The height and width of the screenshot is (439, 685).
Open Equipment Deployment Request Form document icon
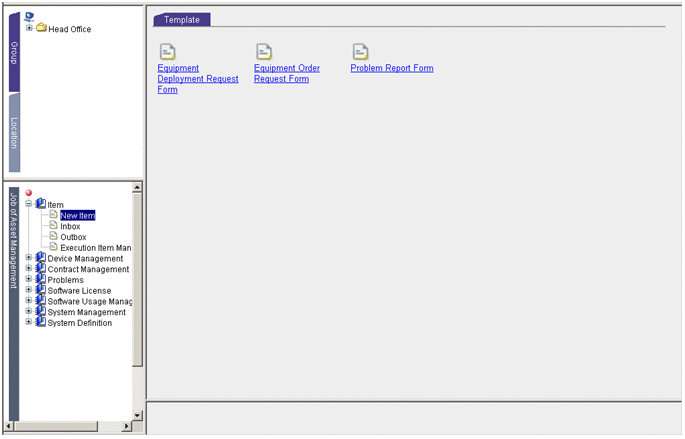point(167,52)
